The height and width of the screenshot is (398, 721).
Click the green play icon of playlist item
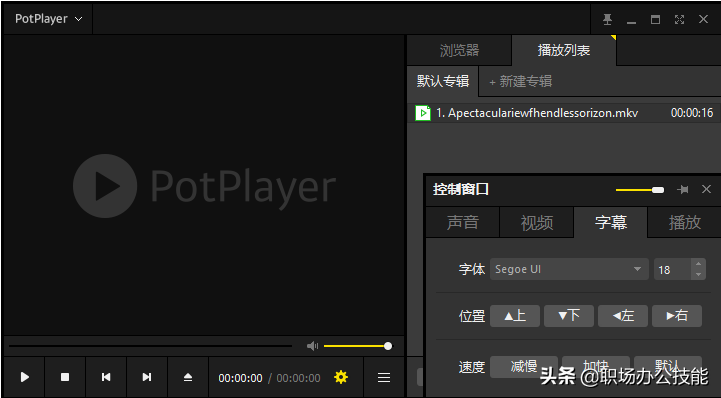coord(423,113)
